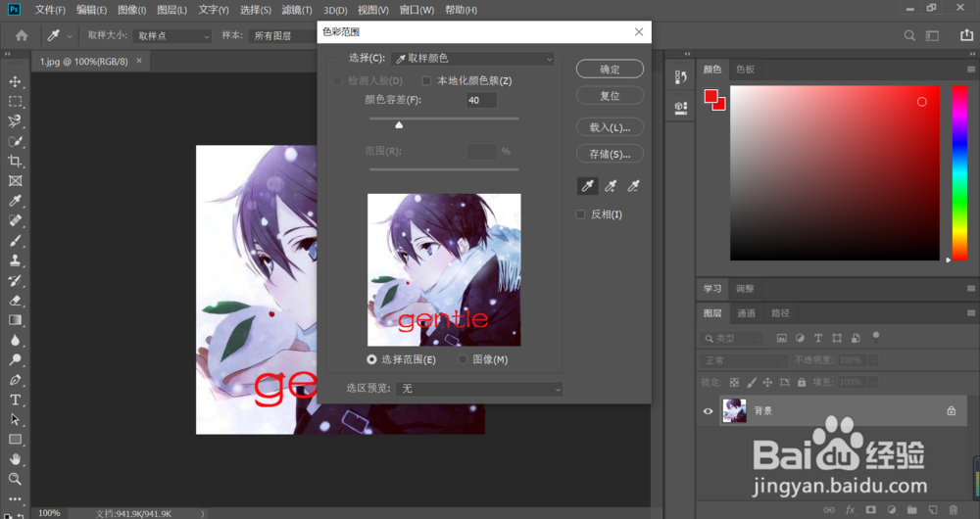This screenshot has width=980, height=519.
Task: Open the 取样大小 dropdown
Action: tap(171, 35)
